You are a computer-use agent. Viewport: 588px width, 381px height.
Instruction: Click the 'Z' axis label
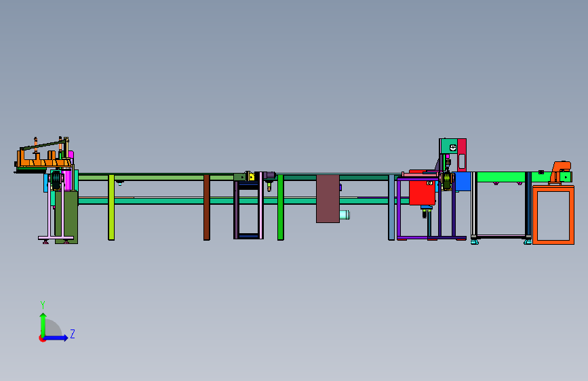point(73,334)
